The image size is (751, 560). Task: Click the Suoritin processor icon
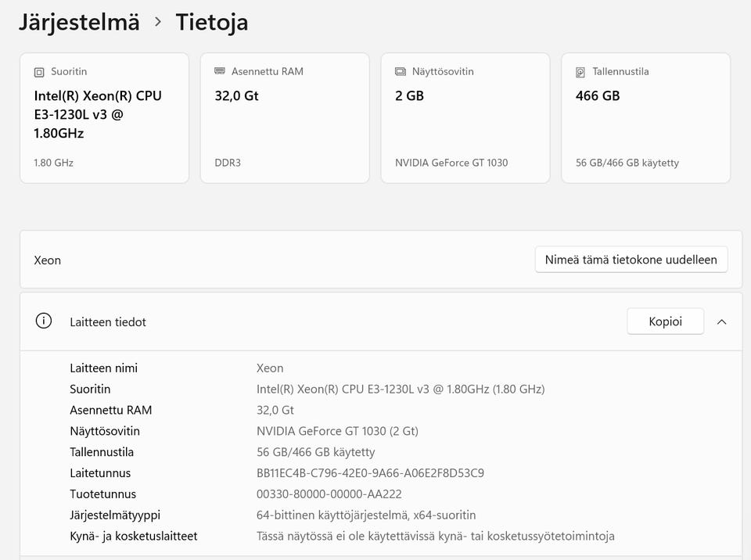[x=39, y=72]
